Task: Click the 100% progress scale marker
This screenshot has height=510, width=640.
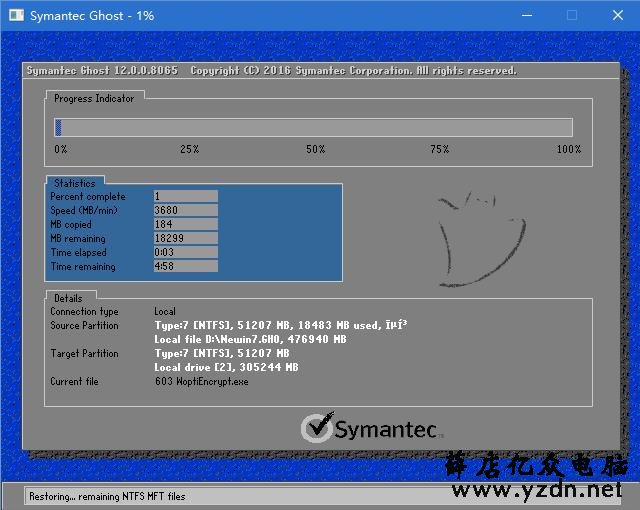Action: (x=569, y=149)
